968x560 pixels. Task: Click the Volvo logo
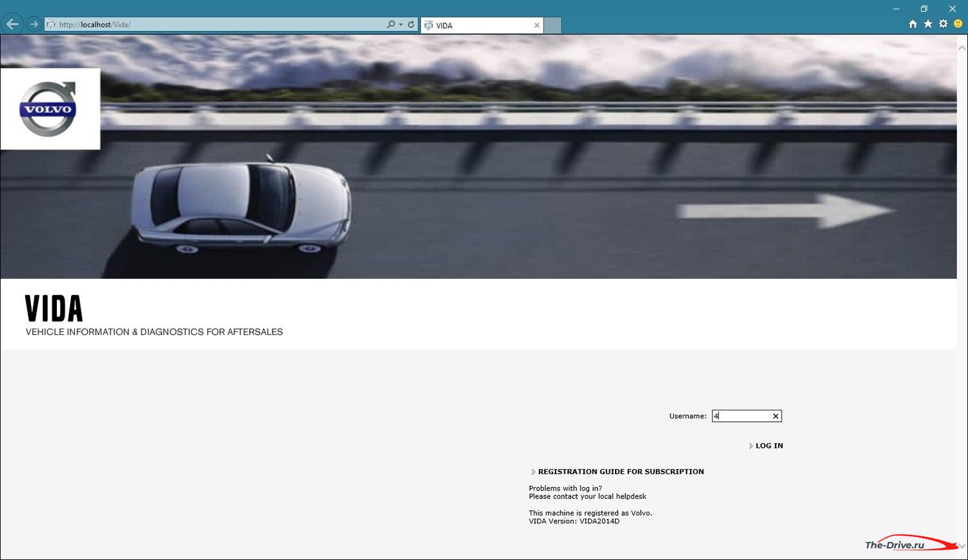pyautogui.click(x=48, y=109)
